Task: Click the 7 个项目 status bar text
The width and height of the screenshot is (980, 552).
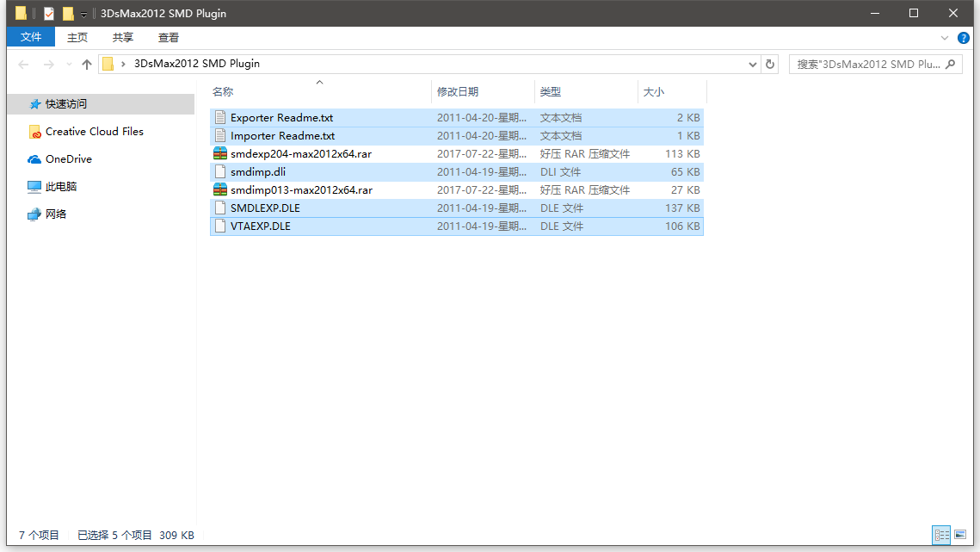Action: (39, 535)
